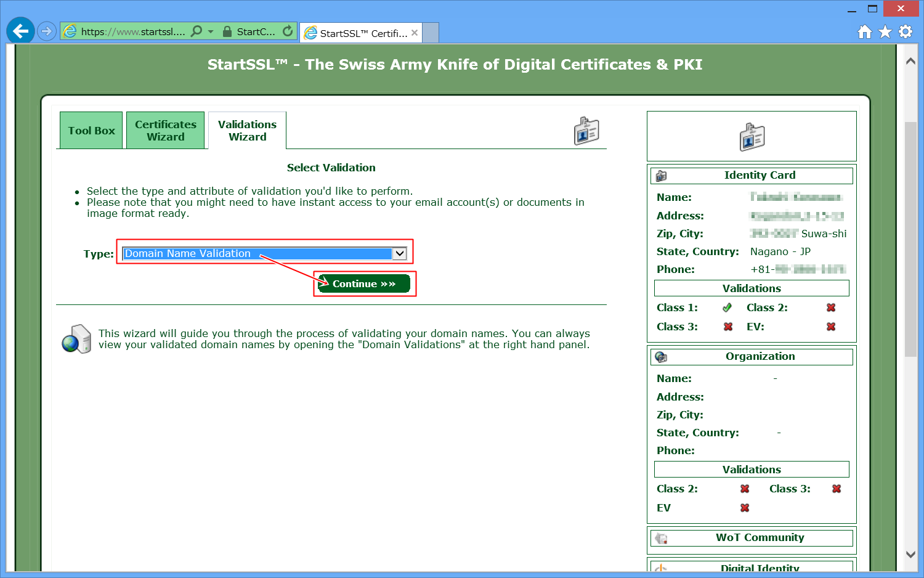Click the URL address field

click(x=132, y=31)
